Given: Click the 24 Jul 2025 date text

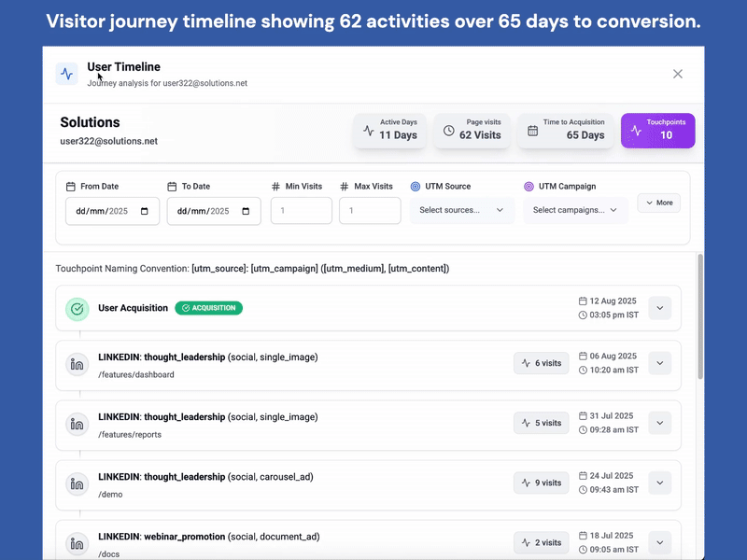Looking at the screenshot, I should point(612,476).
